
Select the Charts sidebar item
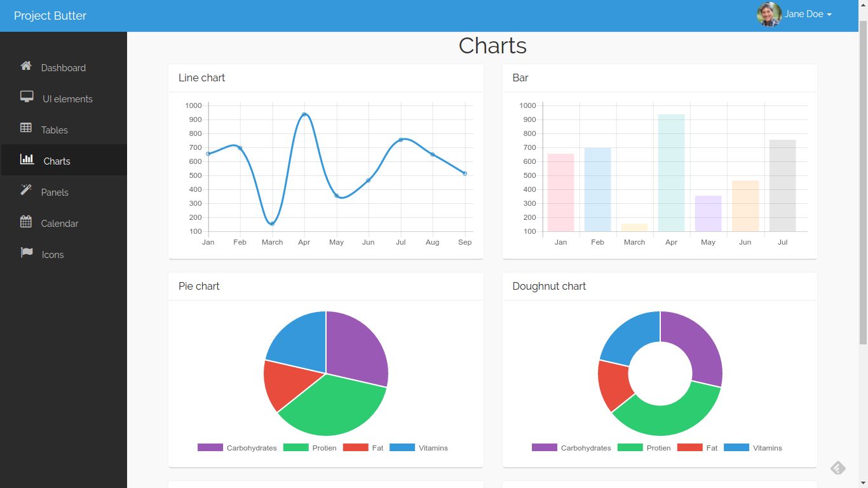[64, 161]
